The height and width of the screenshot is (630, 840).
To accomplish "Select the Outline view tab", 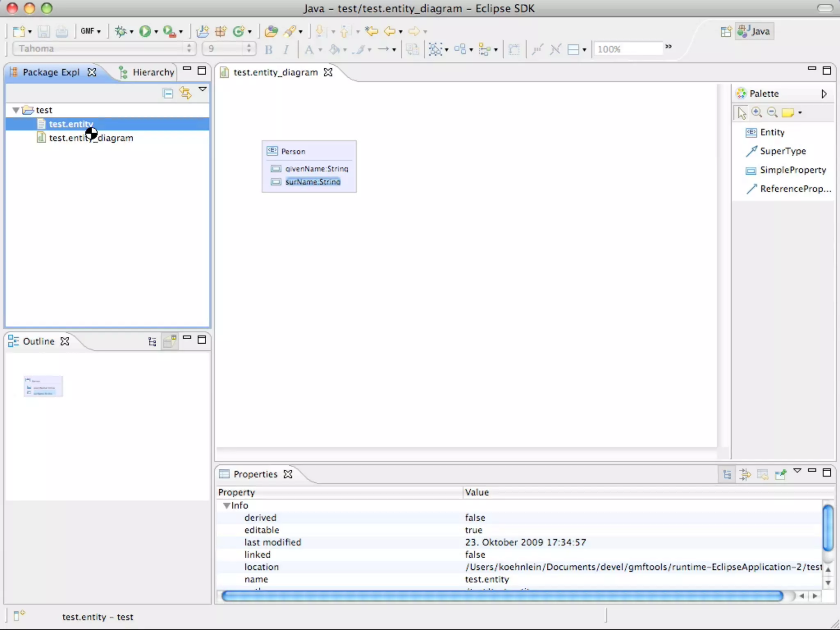I will click(x=38, y=341).
